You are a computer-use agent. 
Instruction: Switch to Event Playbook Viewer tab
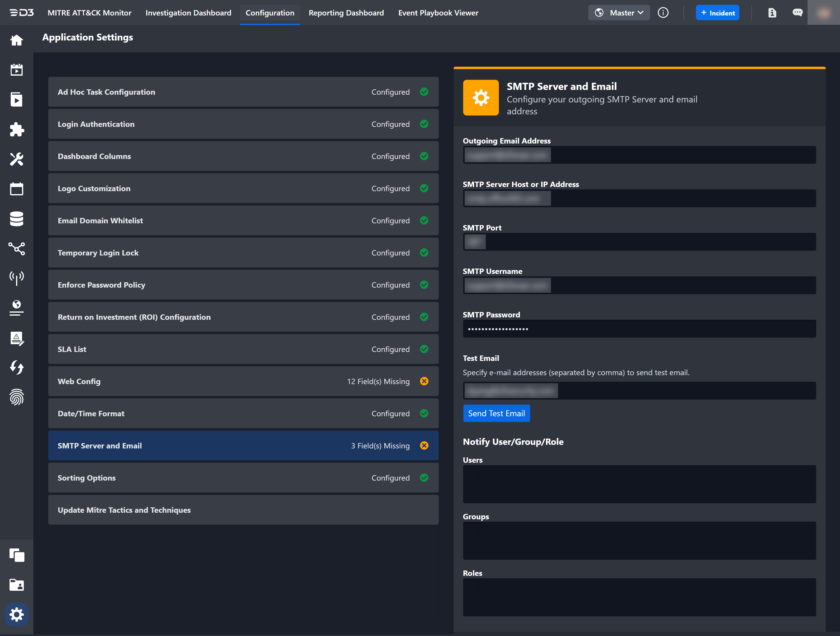point(438,13)
